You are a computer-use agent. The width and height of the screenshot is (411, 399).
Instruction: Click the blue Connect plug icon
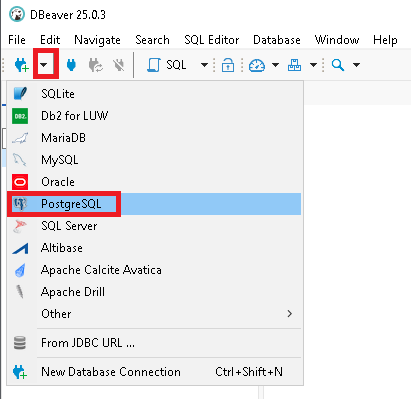pyautogui.click(x=71, y=65)
